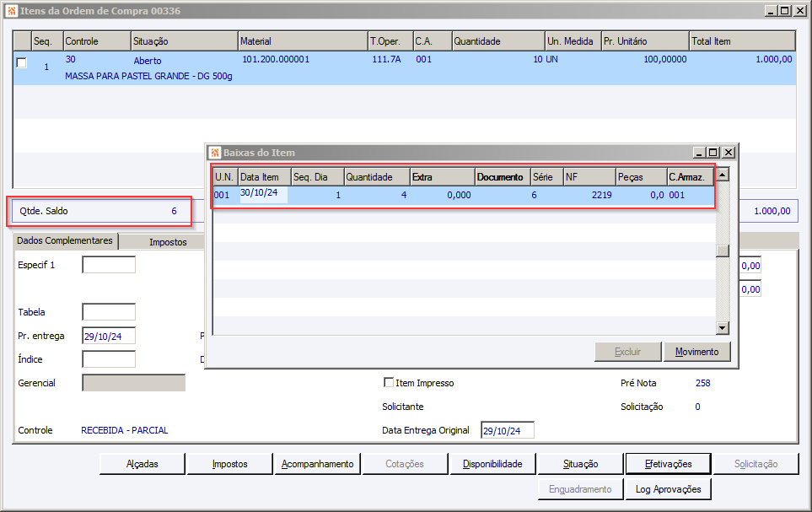Minimize the Itens da Ordem de Compra window

pyautogui.click(x=771, y=11)
